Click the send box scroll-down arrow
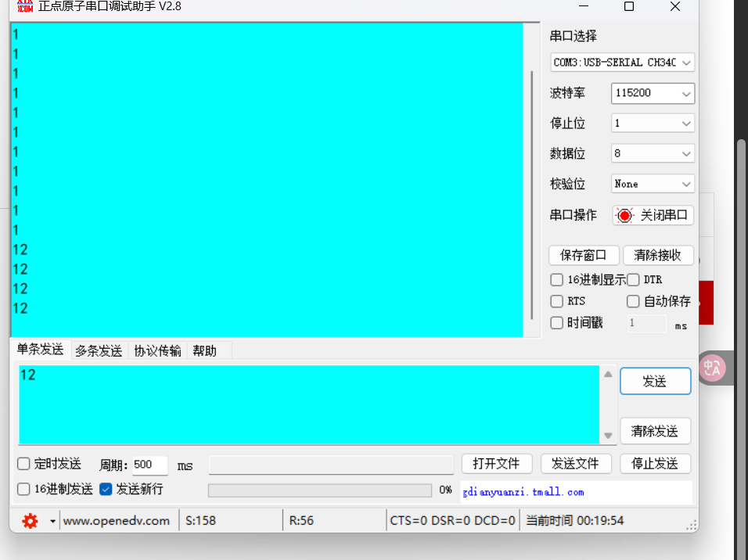This screenshot has width=748, height=560. (x=608, y=436)
